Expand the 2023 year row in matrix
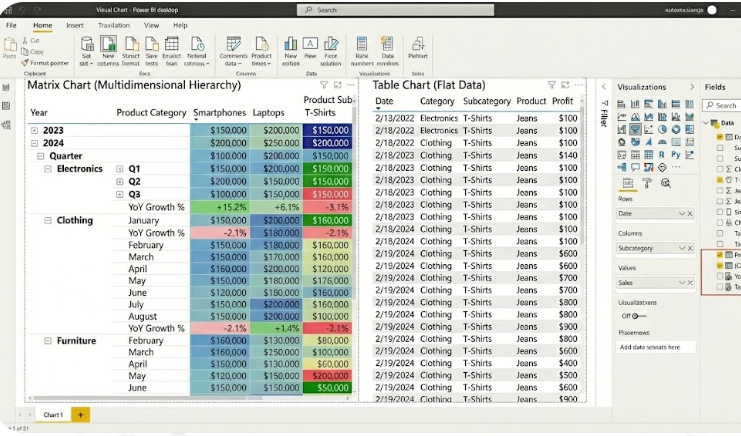 pyautogui.click(x=35, y=131)
